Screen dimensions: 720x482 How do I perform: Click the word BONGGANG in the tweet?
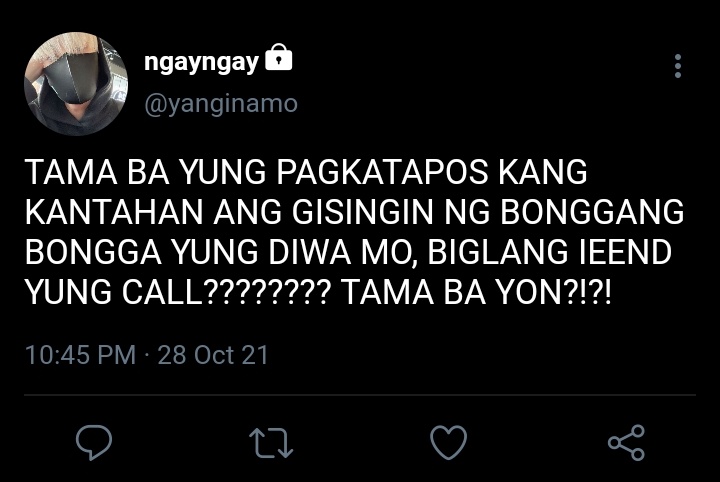pyautogui.click(x=592, y=213)
